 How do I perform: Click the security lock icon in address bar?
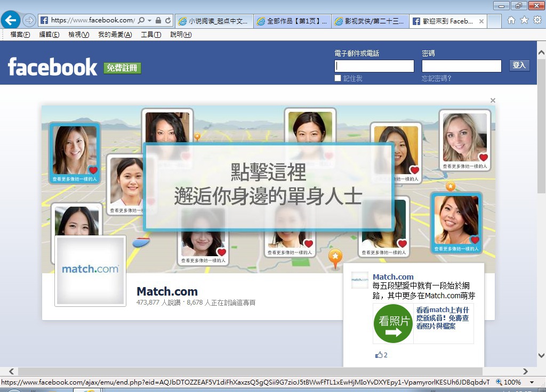(158, 21)
